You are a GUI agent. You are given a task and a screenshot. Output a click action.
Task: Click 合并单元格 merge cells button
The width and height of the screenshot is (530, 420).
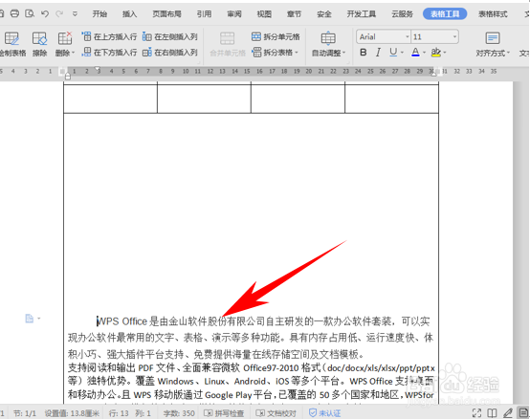coord(228,44)
